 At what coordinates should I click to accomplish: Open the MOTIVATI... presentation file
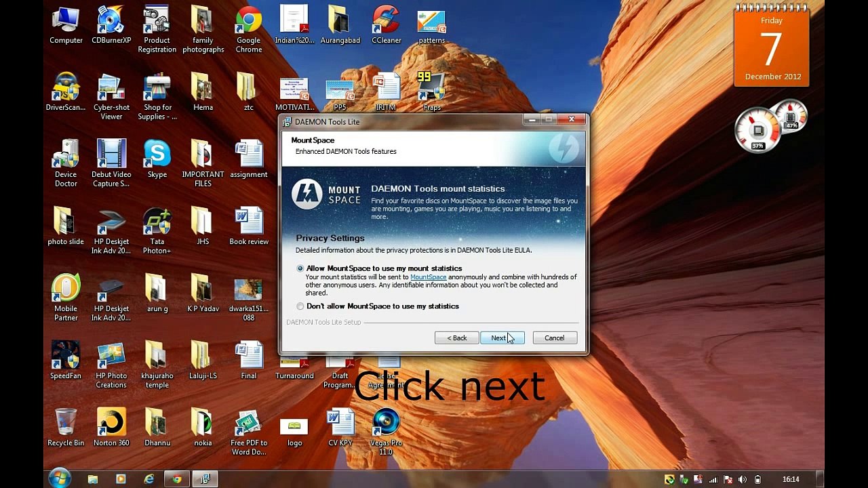pos(294,92)
